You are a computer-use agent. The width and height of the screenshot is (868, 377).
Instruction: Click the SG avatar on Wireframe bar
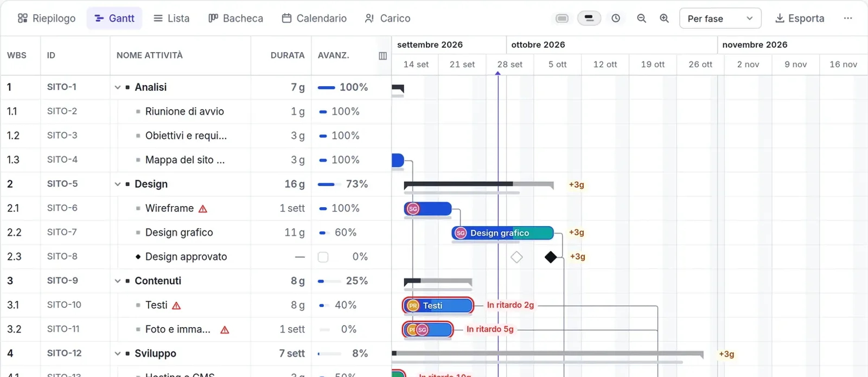click(413, 209)
